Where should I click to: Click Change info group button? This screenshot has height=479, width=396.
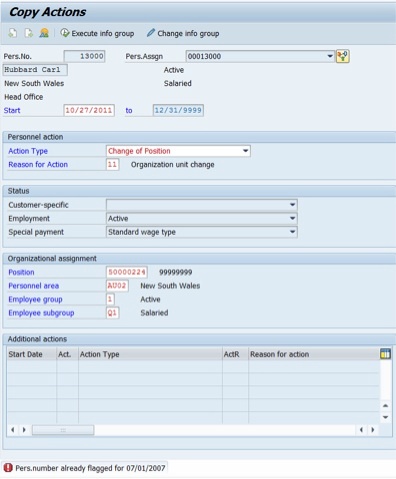coord(183,33)
